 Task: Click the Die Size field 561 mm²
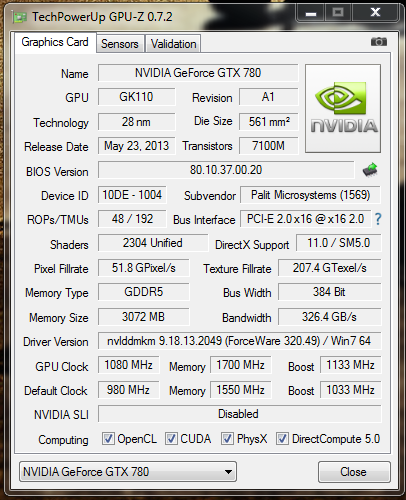pyautogui.click(x=268, y=122)
